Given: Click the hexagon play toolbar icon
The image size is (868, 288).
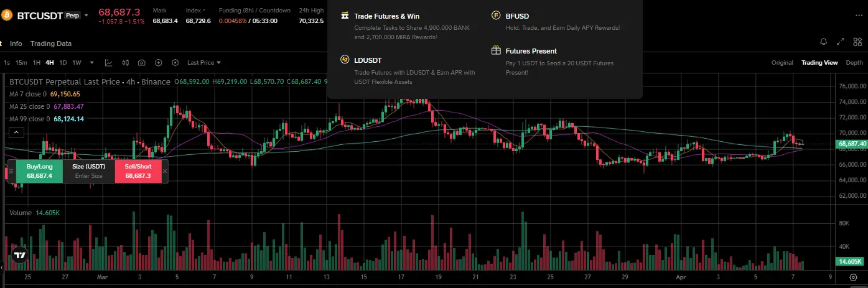Looking at the screenshot, I should pyautogui.click(x=175, y=63).
